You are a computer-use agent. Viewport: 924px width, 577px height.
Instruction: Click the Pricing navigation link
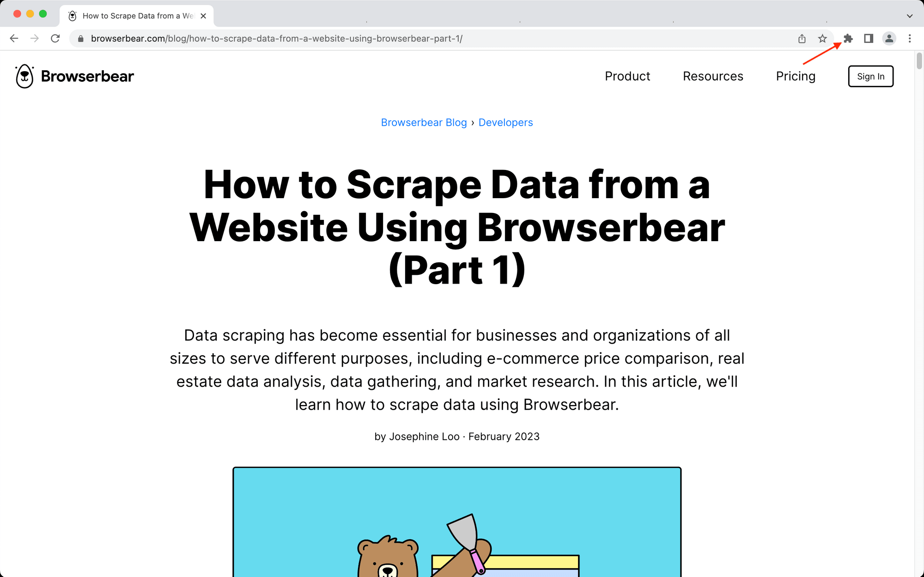(795, 76)
